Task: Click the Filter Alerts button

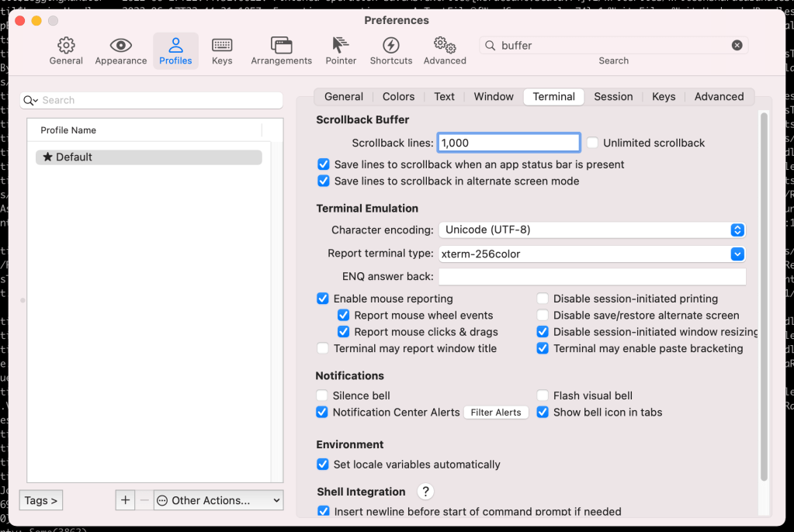Action: (496, 413)
